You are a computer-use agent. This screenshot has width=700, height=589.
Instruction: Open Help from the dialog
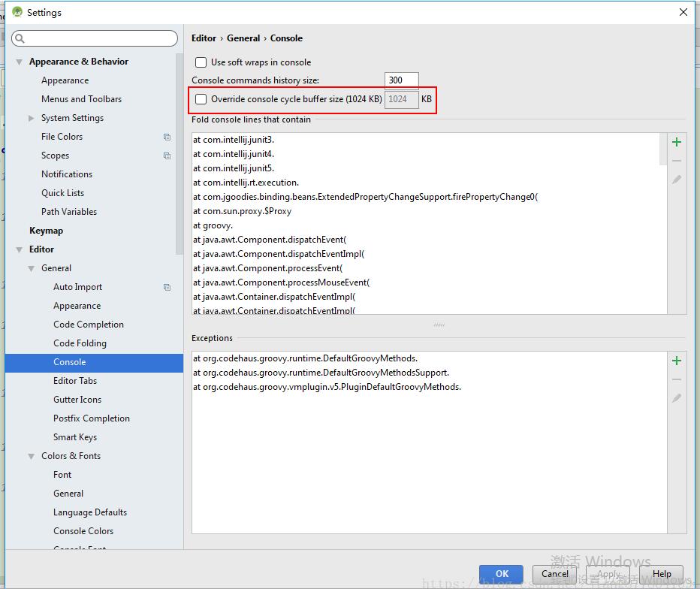(x=662, y=573)
